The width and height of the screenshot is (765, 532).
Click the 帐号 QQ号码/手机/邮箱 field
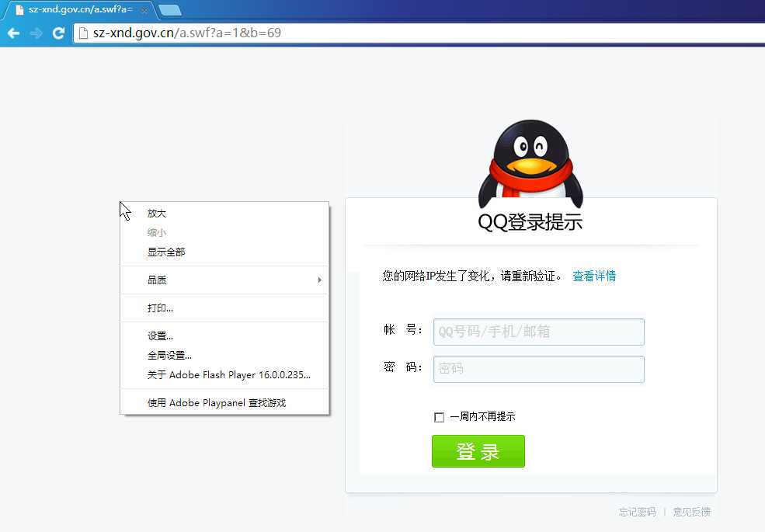pyautogui.click(x=539, y=332)
